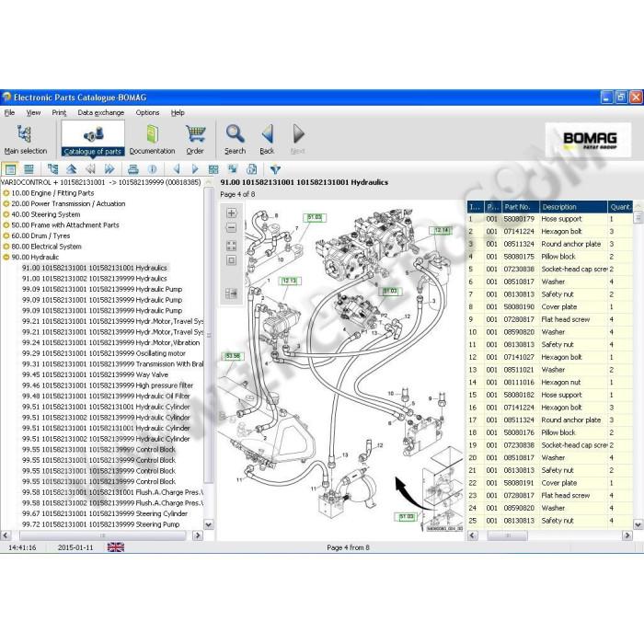Viewport: 644px width, 644px height.
Task: Click the level-up double chevron icon
Action: pos(72,169)
